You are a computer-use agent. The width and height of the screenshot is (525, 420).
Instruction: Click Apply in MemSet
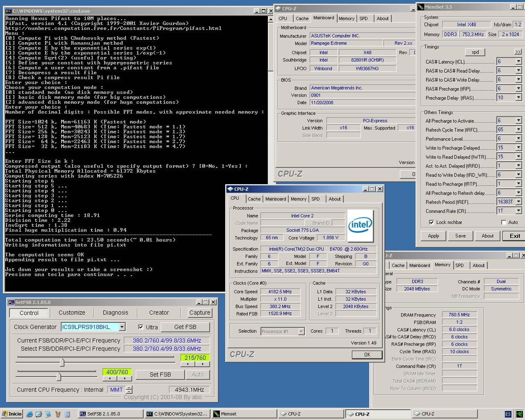point(434,236)
